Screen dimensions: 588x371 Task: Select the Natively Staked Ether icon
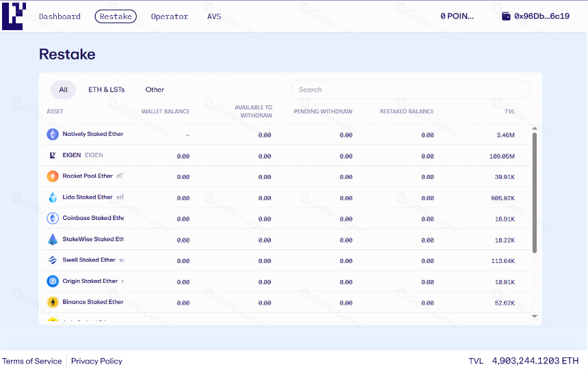(53, 134)
